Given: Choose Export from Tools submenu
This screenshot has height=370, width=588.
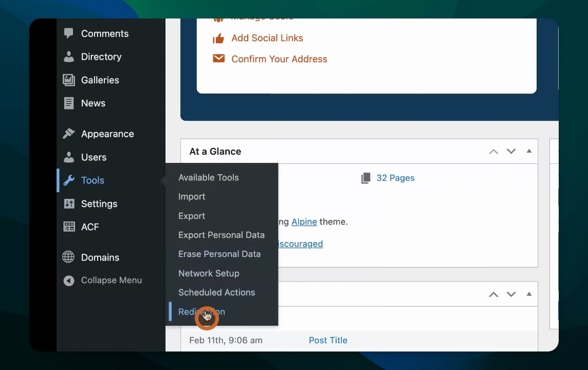Looking at the screenshot, I should (192, 216).
